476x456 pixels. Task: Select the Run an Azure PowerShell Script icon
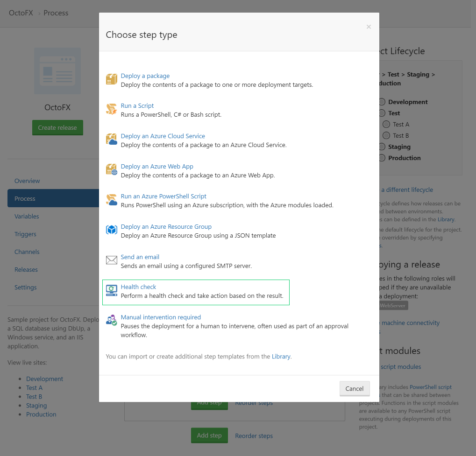click(x=111, y=200)
